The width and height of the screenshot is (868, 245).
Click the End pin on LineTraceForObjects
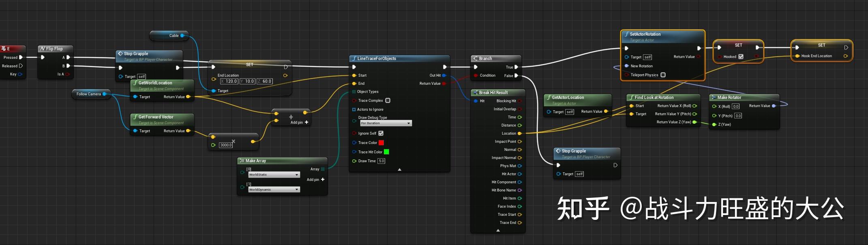[x=354, y=84]
